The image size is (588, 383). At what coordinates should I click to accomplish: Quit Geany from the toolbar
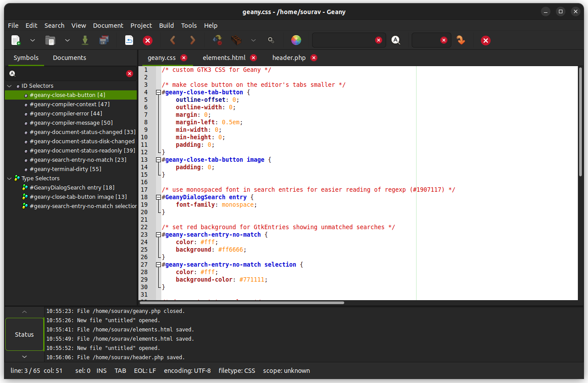486,40
